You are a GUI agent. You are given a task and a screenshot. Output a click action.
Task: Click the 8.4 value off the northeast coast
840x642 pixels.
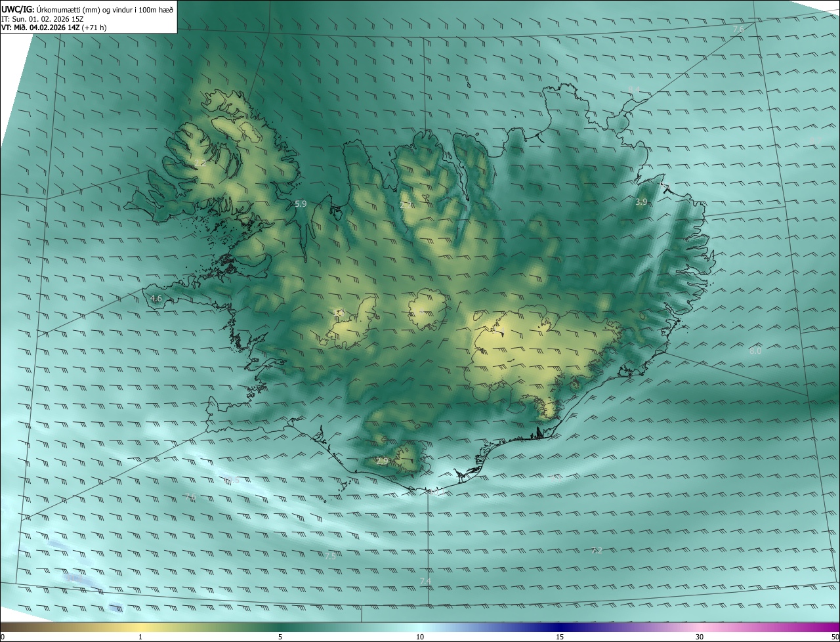pyautogui.click(x=633, y=89)
